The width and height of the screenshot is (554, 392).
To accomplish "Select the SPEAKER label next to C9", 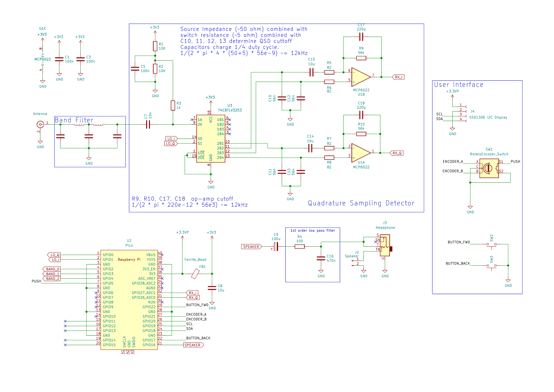I will coord(251,246).
